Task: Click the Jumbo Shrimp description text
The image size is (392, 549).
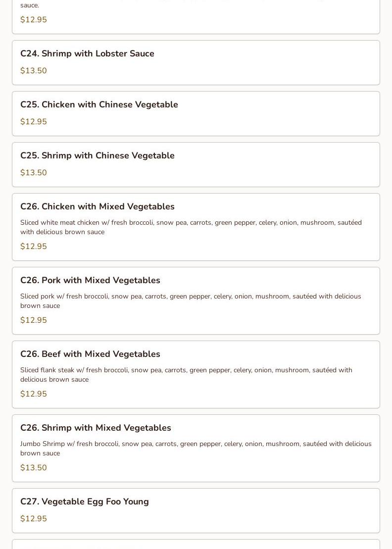Action: (196, 449)
